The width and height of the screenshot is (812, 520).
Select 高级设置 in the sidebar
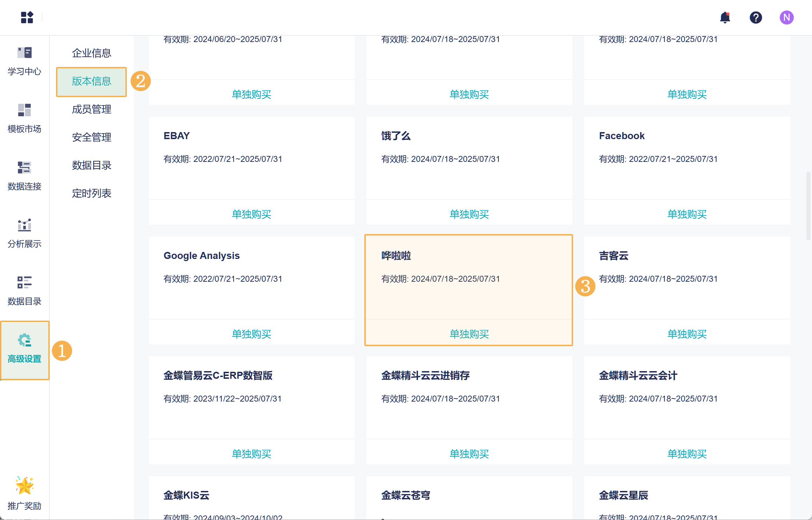pyautogui.click(x=24, y=349)
